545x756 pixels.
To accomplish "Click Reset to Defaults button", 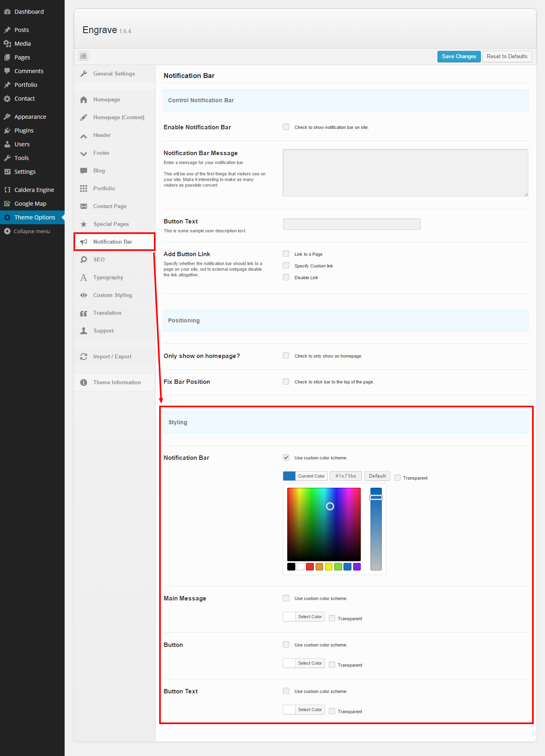I will 507,57.
